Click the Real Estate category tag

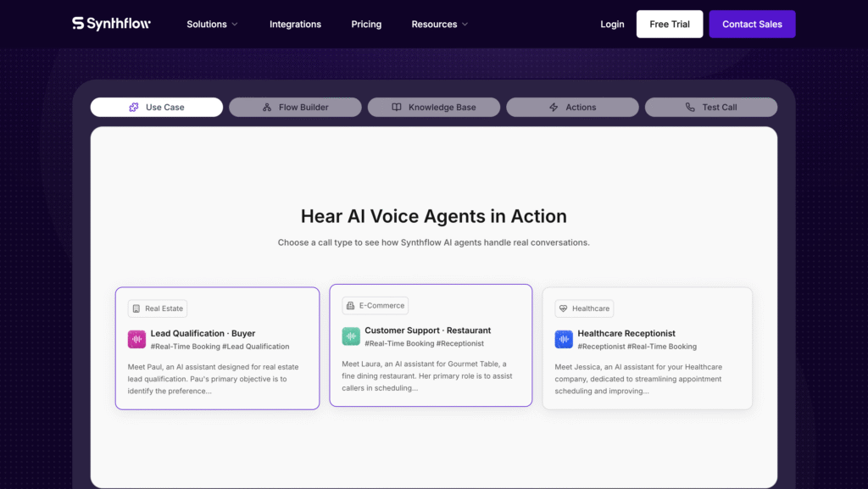click(x=157, y=308)
